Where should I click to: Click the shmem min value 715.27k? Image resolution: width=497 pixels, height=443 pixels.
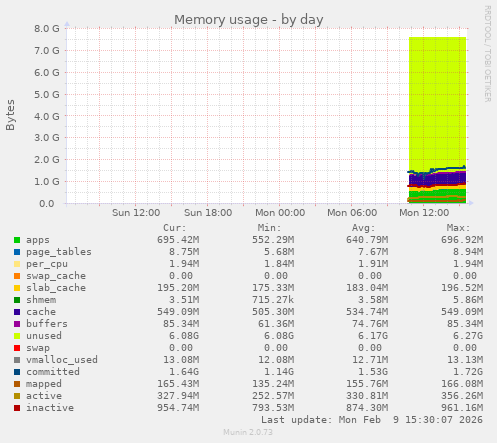tap(273, 300)
